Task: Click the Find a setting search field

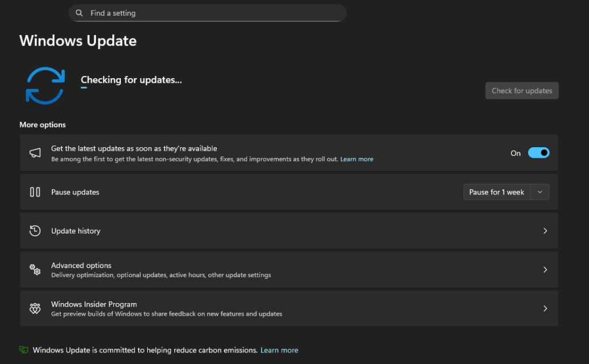Action: click(213, 13)
